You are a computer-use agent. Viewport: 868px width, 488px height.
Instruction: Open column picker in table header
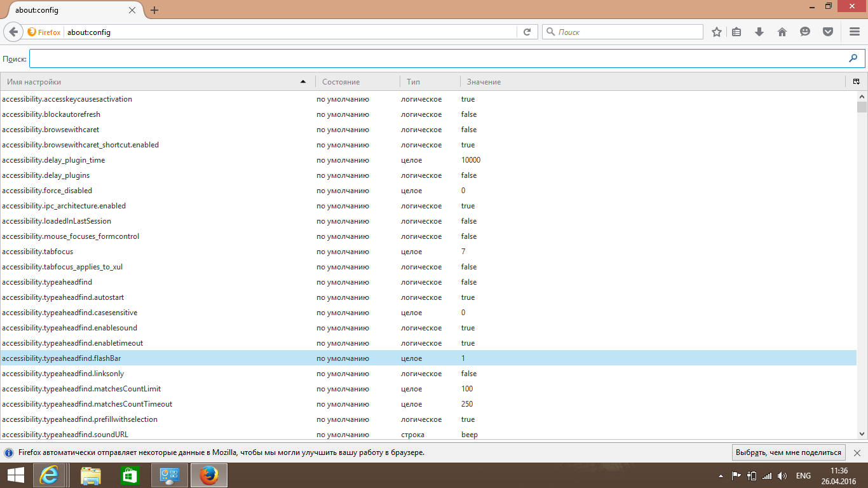[857, 81]
